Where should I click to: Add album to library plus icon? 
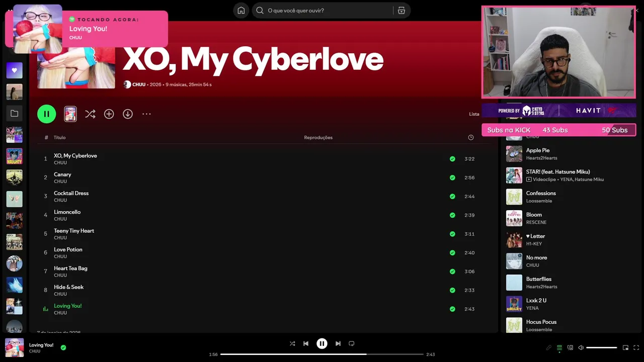109,114
